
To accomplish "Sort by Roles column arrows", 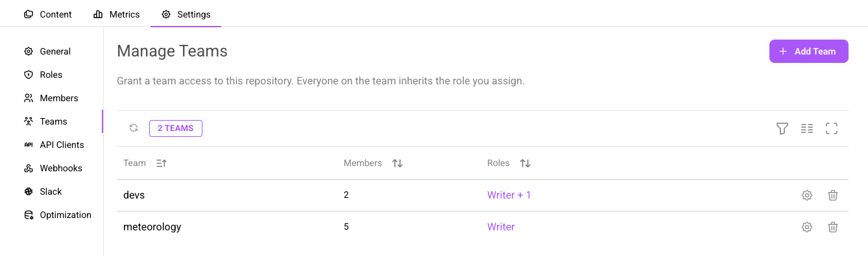I will 525,163.
